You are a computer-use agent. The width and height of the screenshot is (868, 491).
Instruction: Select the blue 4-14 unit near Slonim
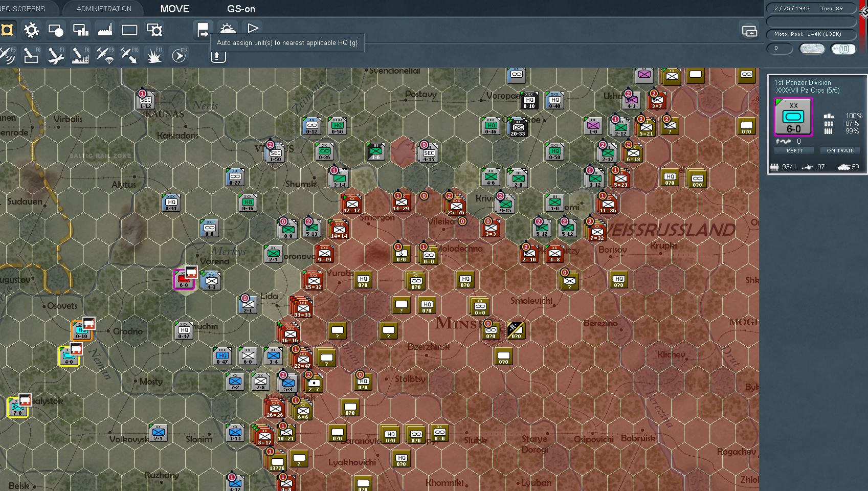[235, 433]
